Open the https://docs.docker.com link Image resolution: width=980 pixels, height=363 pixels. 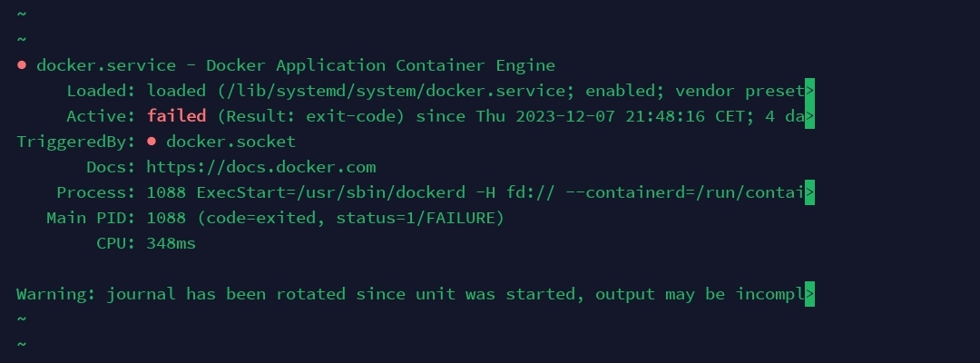click(261, 167)
